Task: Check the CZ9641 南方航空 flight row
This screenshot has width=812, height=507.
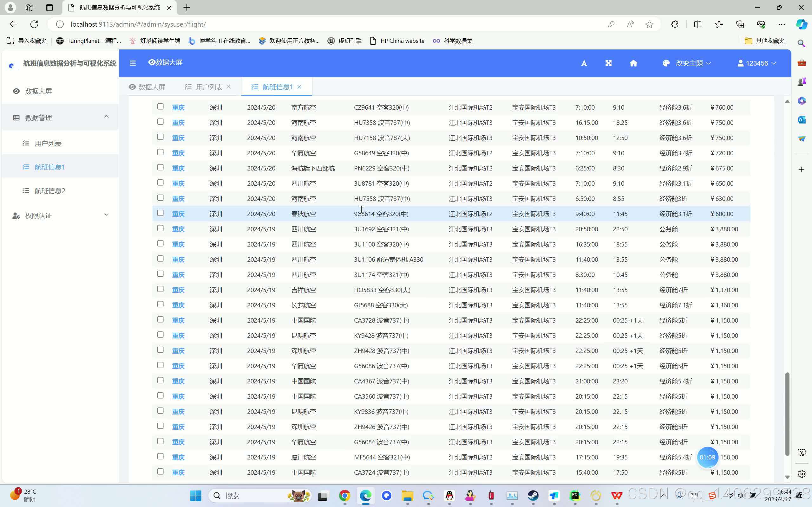Action: [x=160, y=107]
